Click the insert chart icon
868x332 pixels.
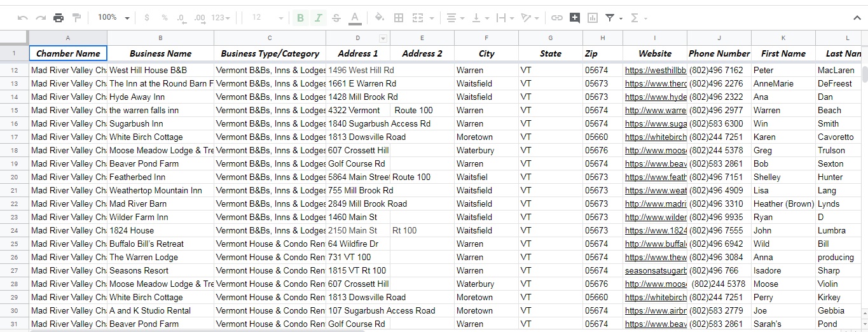[592, 18]
